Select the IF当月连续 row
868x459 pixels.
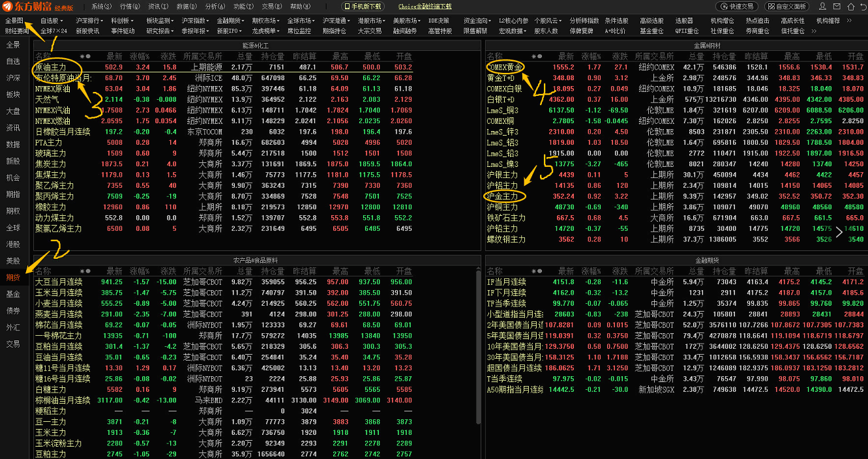[x=675, y=282]
